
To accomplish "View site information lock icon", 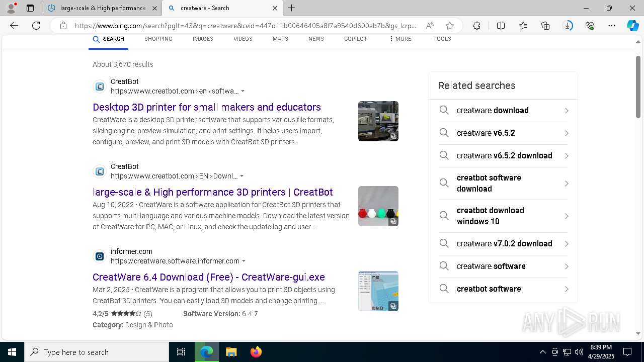I will [63, 26].
